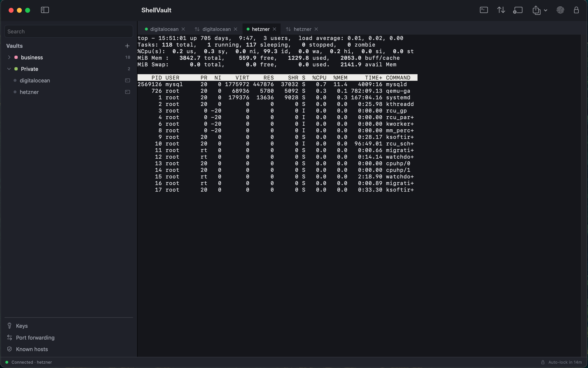Toggle the sidebar panel icon

45,10
